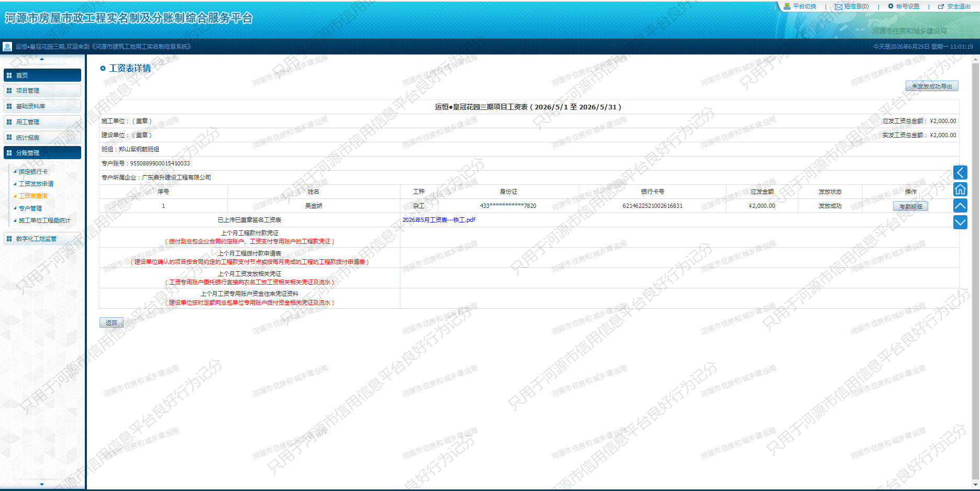Click the 平台切换 platform switch icon

(x=787, y=6)
